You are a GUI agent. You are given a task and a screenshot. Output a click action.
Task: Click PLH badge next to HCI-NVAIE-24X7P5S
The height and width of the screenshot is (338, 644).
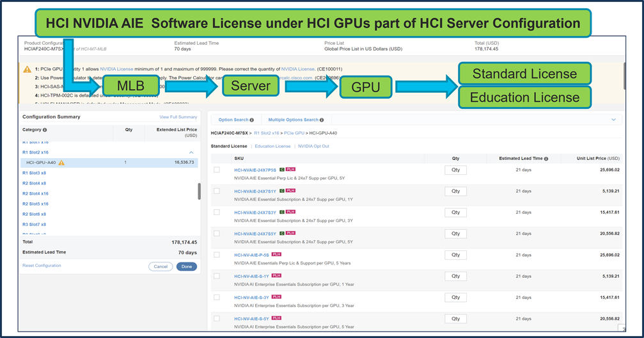coord(290,170)
